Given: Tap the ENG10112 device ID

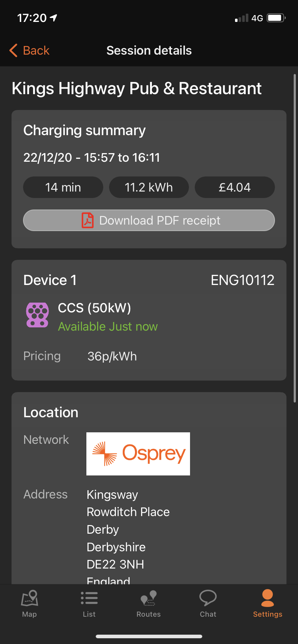Looking at the screenshot, I should click(x=242, y=280).
